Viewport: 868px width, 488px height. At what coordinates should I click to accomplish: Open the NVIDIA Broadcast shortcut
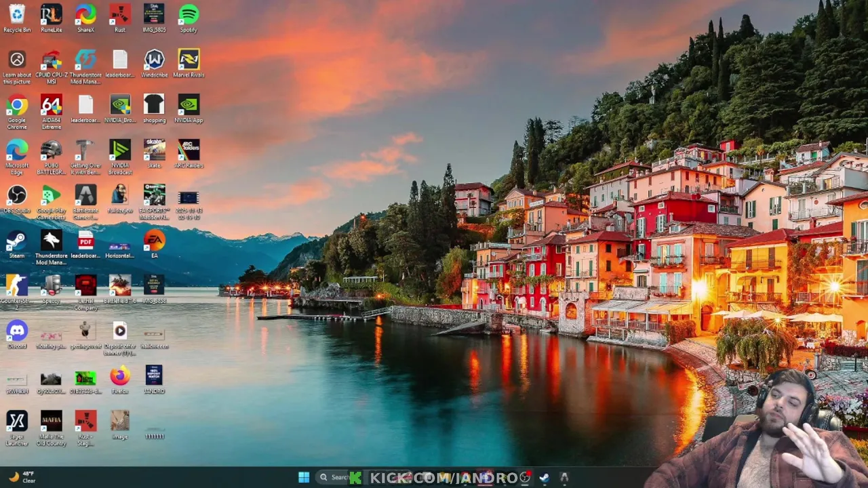point(120,157)
